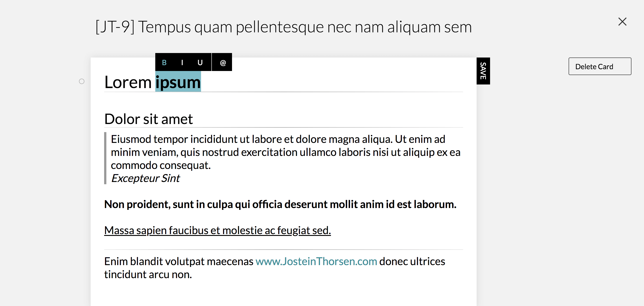Underline the selection with the U button
The image size is (644, 306).
[x=200, y=62]
